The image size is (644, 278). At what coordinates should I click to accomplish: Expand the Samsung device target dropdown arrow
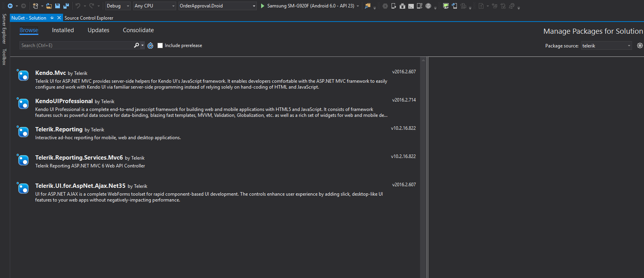click(358, 6)
